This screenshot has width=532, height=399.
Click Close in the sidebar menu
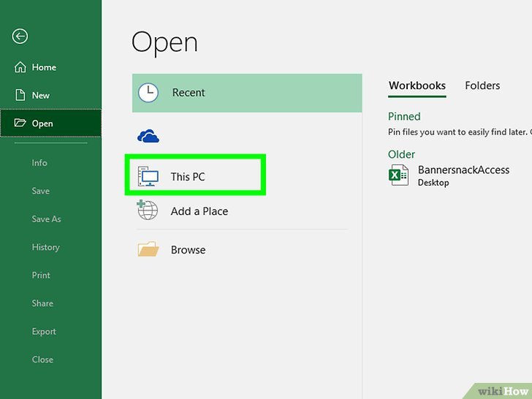[42, 360]
